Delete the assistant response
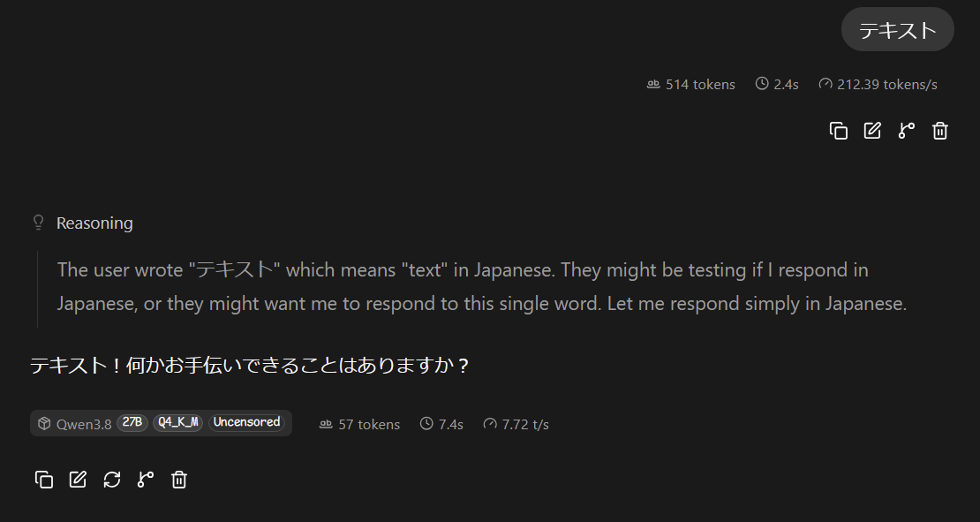Image resolution: width=980 pixels, height=522 pixels. (179, 480)
